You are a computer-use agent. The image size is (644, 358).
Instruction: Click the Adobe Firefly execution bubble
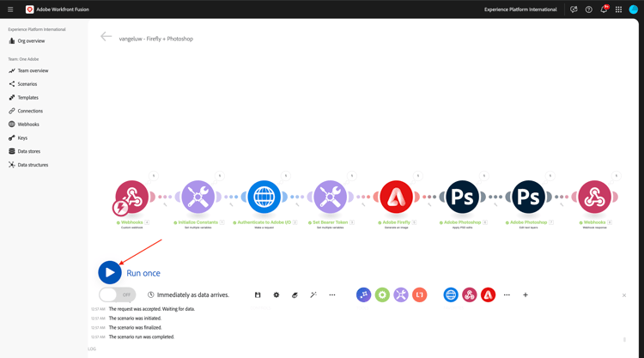point(417,176)
